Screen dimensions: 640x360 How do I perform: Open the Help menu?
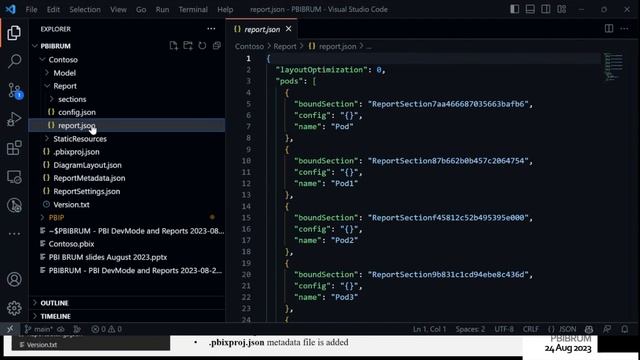225,9
